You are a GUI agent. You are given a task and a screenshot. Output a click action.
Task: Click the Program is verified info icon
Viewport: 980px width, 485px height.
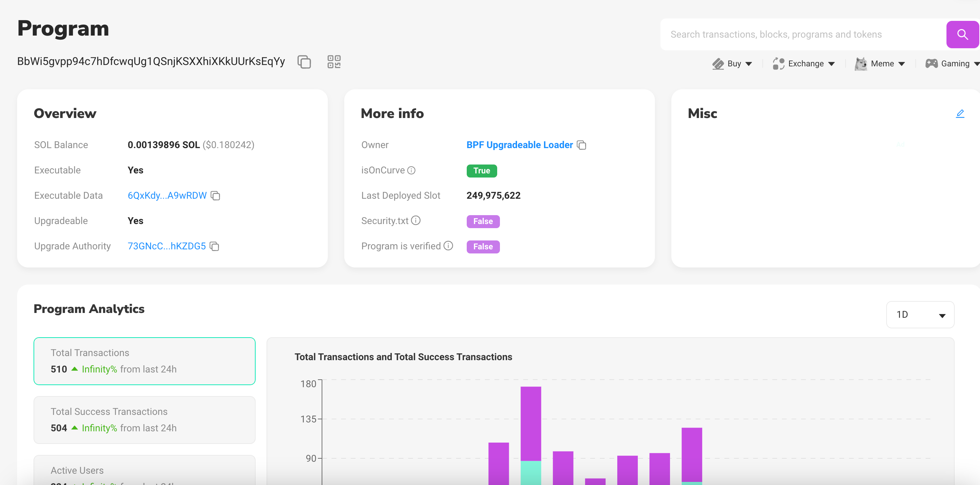(x=448, y=246)
